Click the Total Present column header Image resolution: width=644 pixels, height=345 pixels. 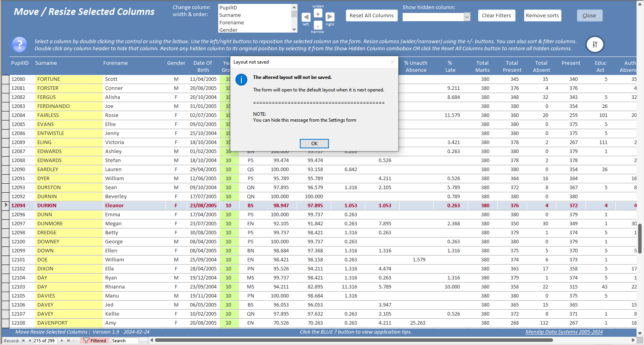[512, 67]
